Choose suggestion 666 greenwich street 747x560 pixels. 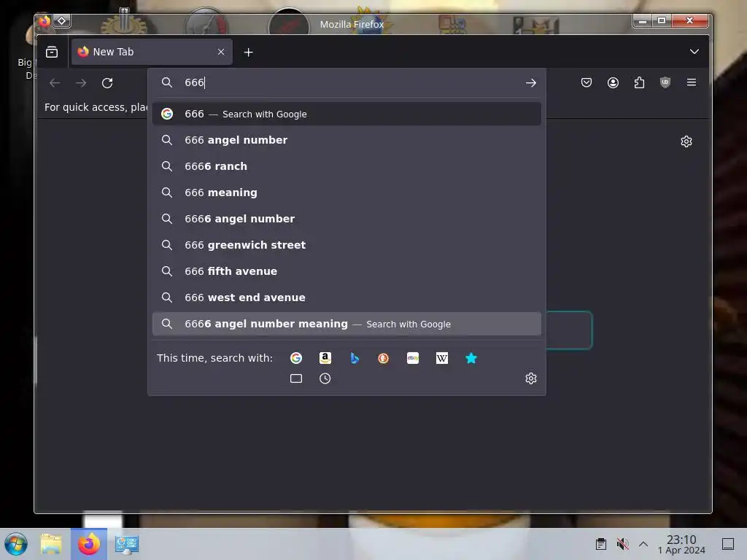347,245
